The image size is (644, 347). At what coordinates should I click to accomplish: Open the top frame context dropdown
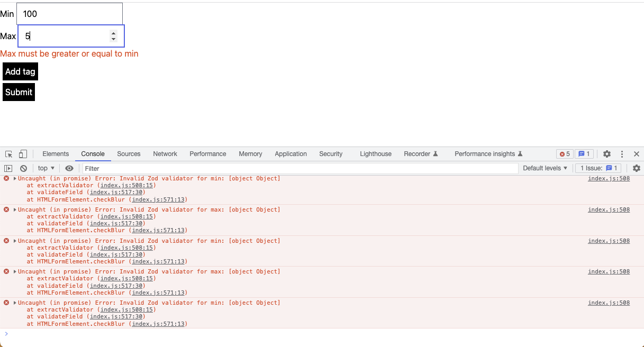(x=46, y=168)
